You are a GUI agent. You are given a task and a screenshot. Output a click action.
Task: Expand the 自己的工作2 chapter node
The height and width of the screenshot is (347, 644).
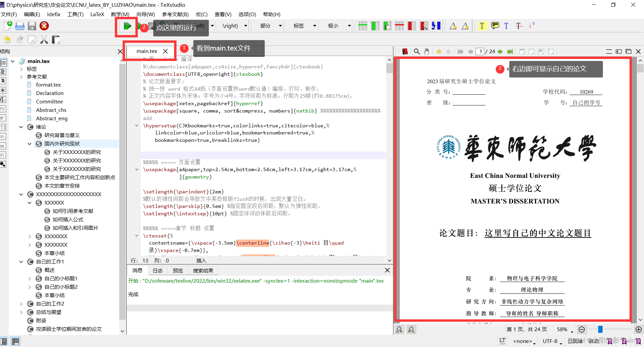coord(21,304)
